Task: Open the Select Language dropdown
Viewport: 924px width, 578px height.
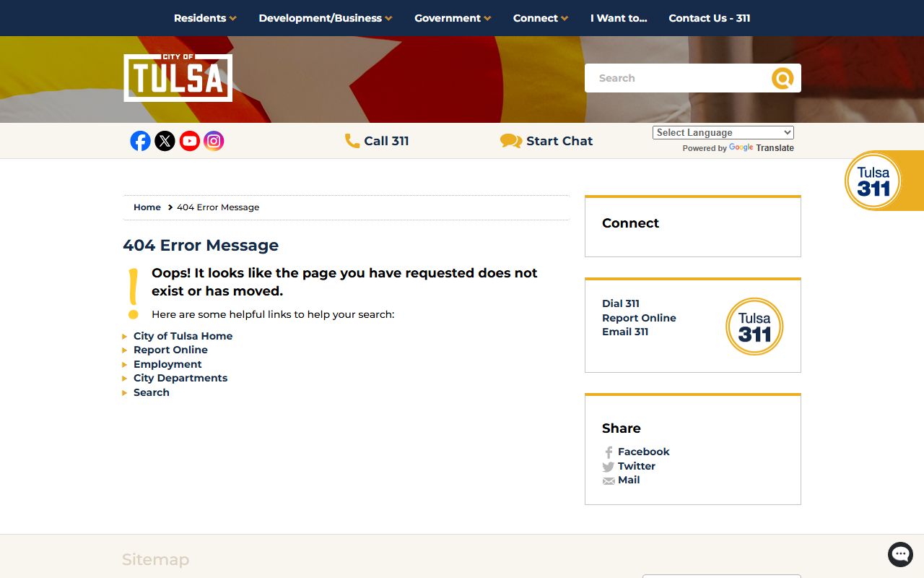Action: coord(723,133)
